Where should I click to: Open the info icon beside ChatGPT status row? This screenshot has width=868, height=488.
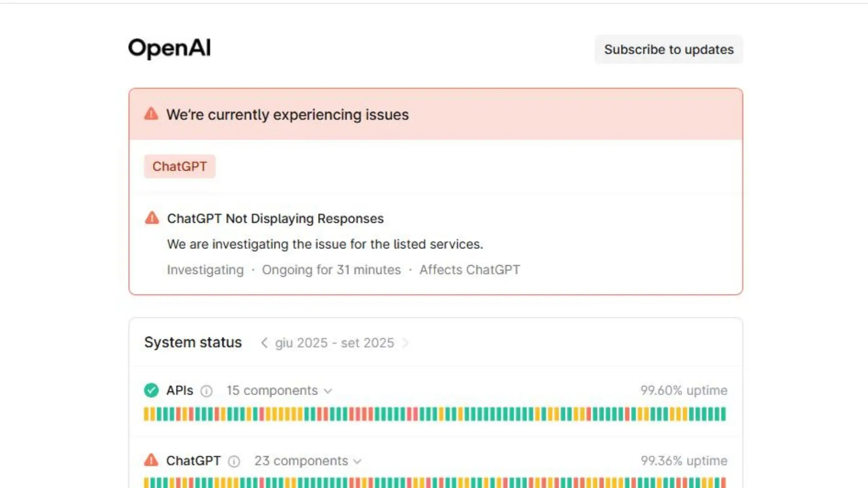pos(234,461)
